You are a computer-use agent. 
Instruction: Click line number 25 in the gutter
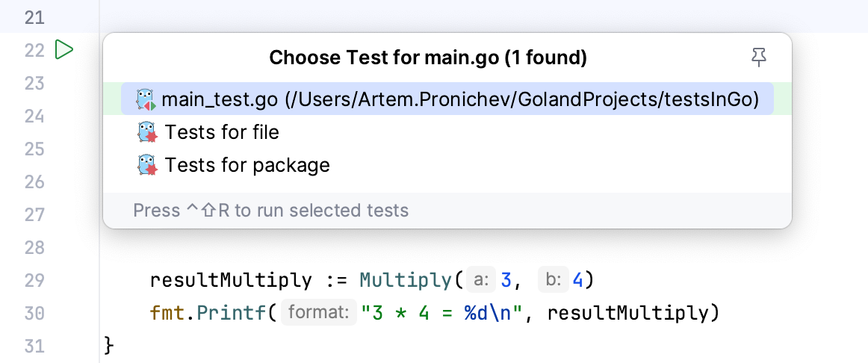pos(34,149)
